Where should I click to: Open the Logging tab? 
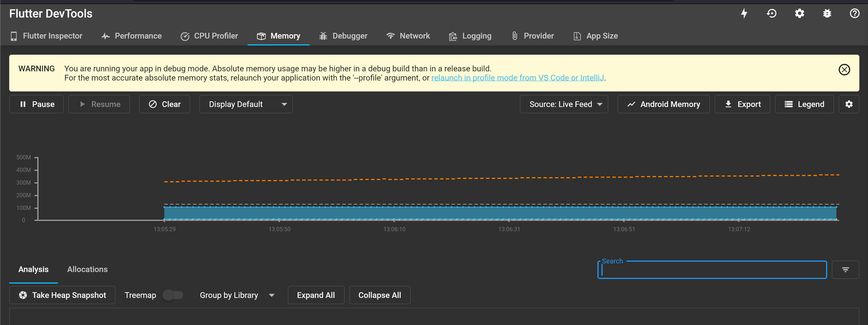[470, 36]
